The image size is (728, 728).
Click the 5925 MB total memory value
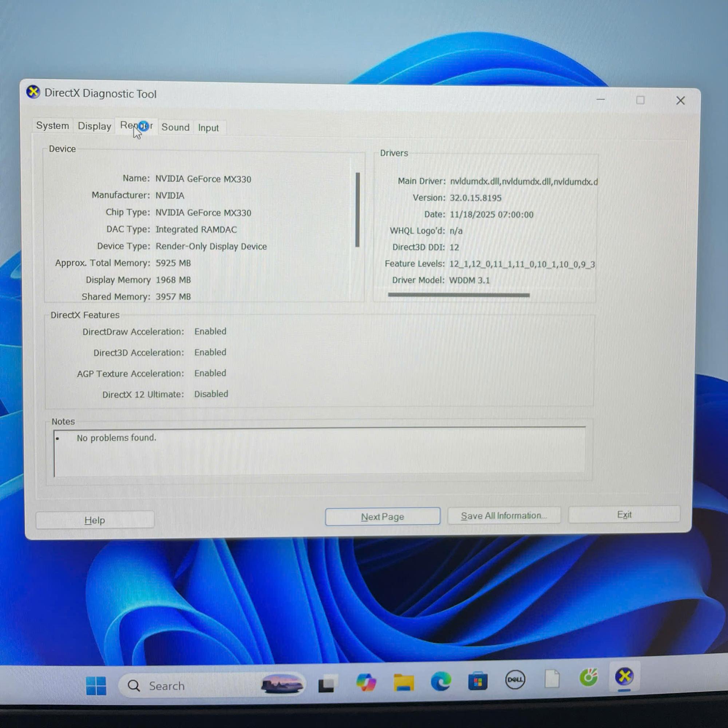[x=173, y=263]
